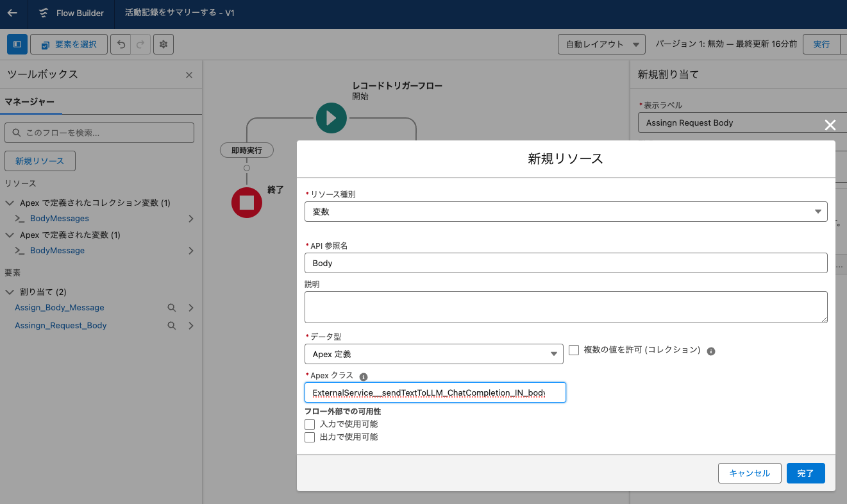Collapse the 割り当て (2) section
847x504 pixels.
coord(10,292)
